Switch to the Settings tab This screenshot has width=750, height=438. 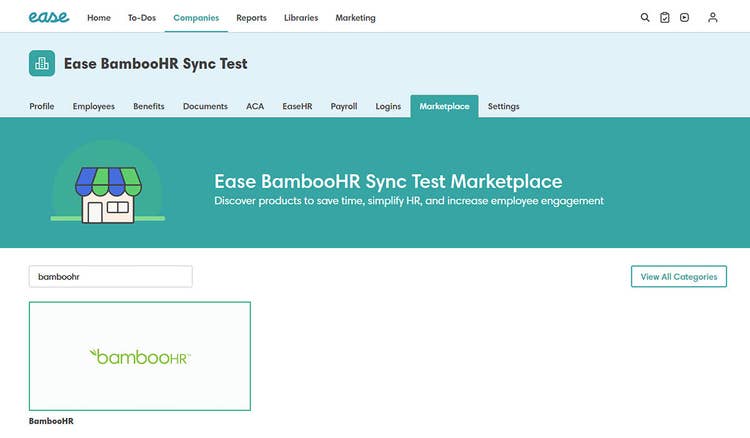[504, 106]
